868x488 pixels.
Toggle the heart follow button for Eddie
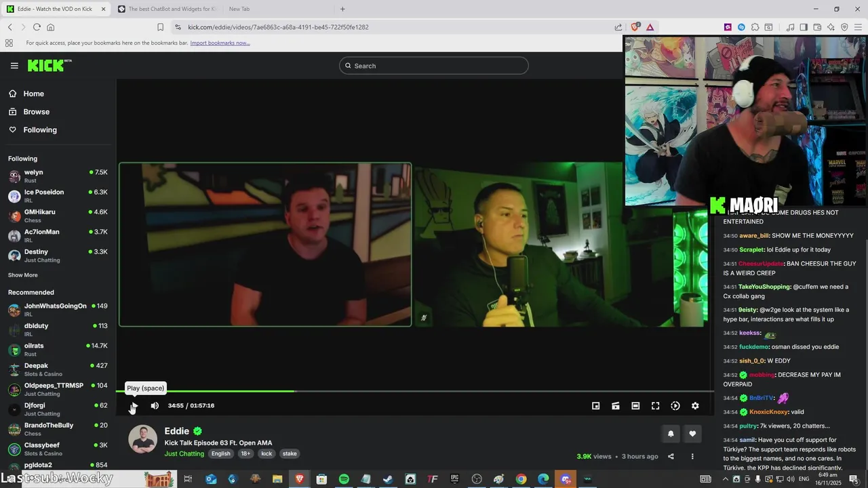pos(692,434)
